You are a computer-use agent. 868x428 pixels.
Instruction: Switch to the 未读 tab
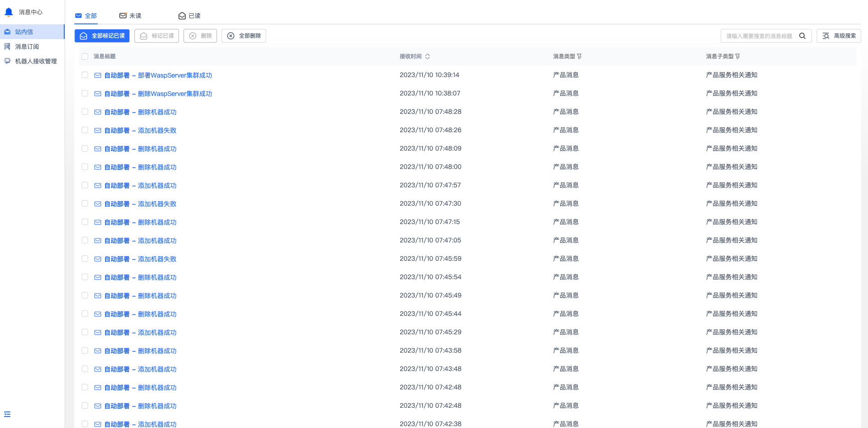click(x=130, y=16)
